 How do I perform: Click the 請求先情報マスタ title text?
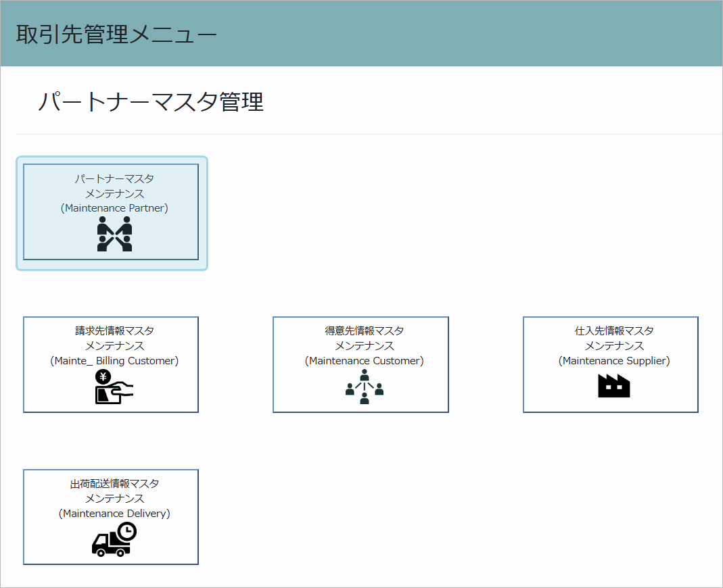(114, 331)
